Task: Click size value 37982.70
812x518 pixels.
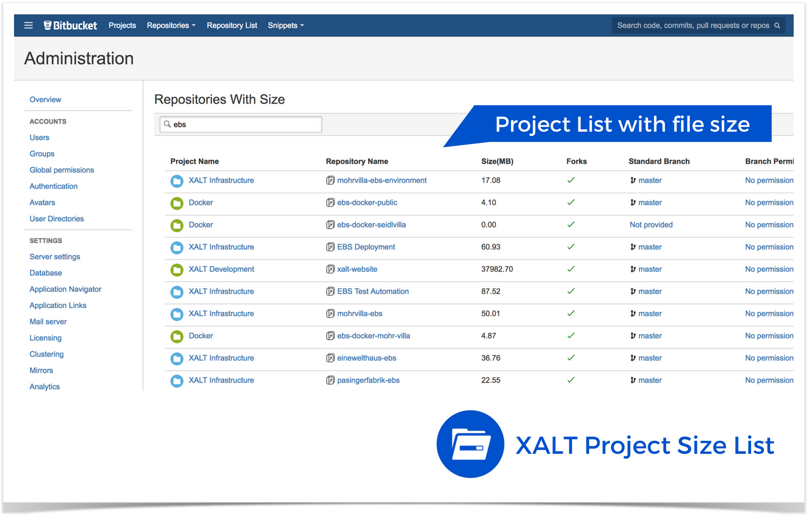Action: coord(497,269)
